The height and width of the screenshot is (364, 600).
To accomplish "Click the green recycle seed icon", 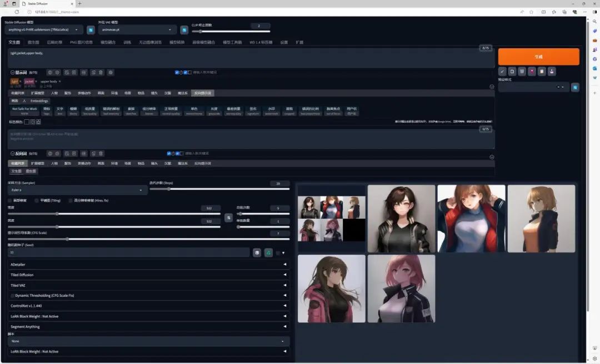I will [x=268, y=252].
